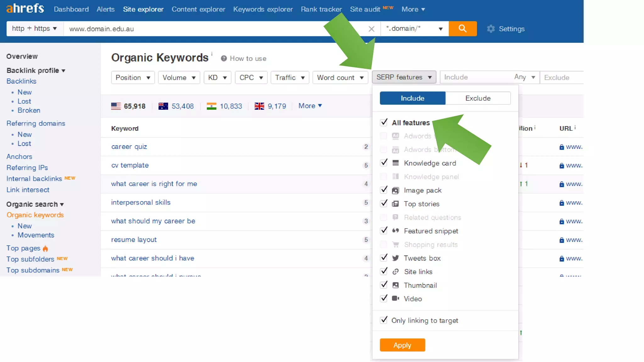Screen dimensions: 644x362
Task: Click the orange search magnifier button
Action: coord(462,29)
